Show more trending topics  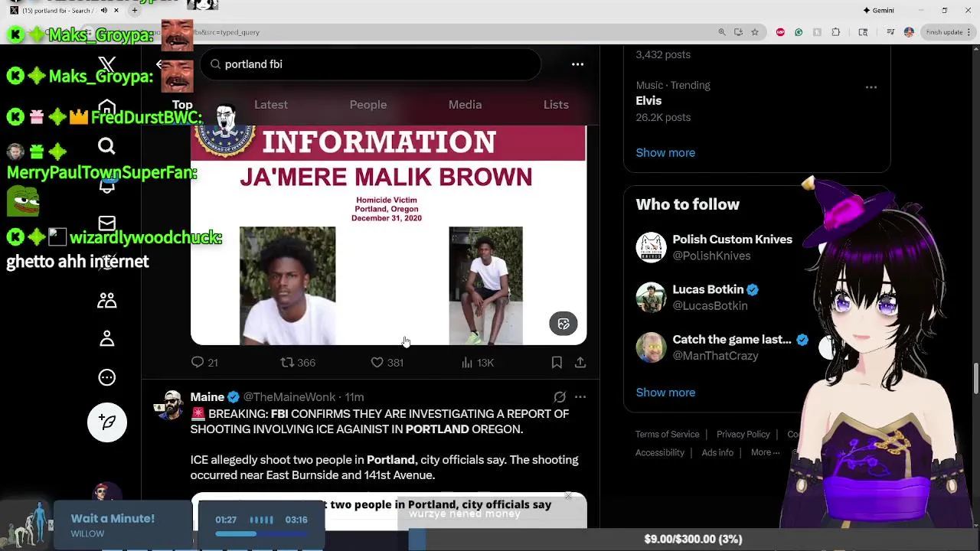pos(665,152)
